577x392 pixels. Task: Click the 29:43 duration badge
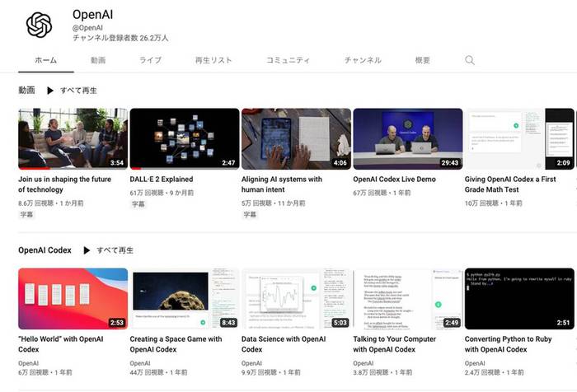[450, 162]
